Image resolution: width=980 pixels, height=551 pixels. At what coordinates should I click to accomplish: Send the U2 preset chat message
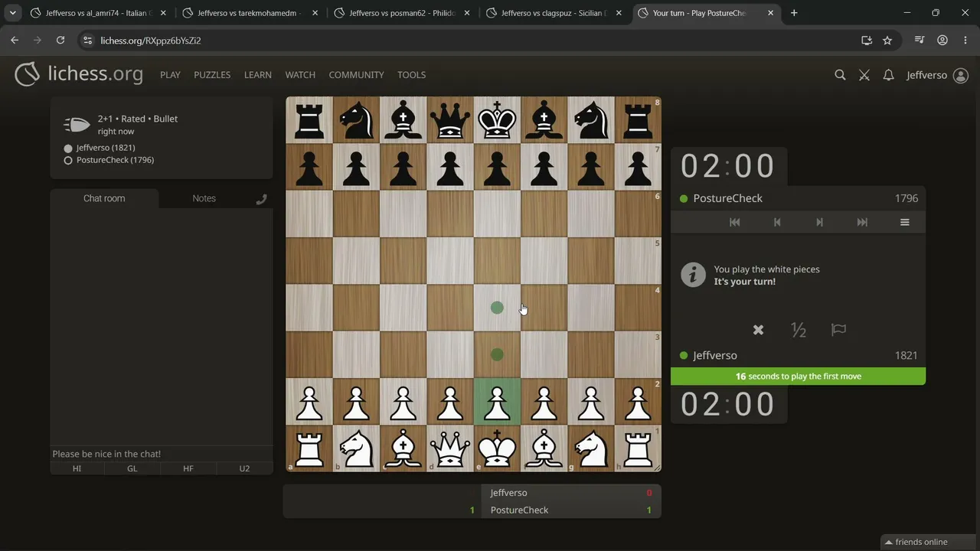[x=244, y=468]
